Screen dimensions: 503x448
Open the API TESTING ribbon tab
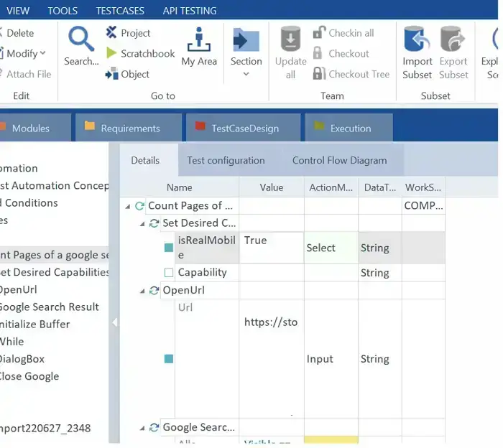click(x=190, y=11)
